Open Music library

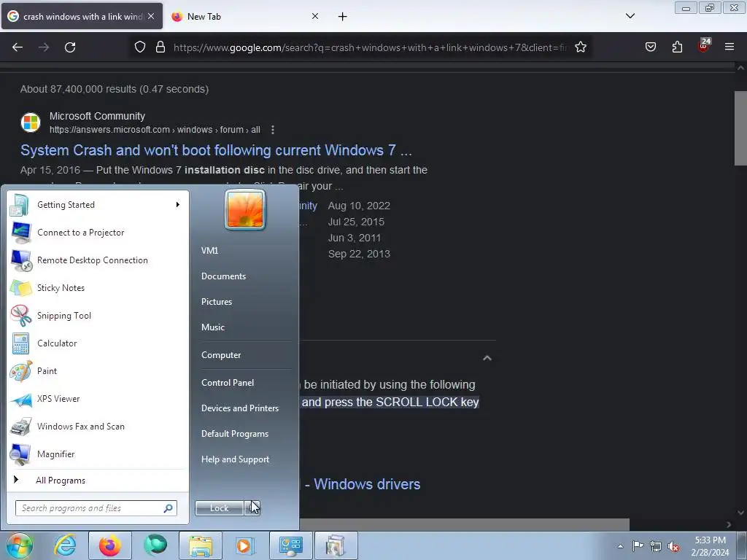(x=213, y=327)
